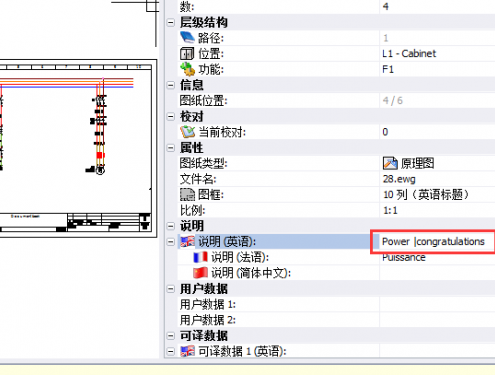The width and height of the screenshot is (495, 375).
Task: Click the title block 图框 icon
Action: [x=187, y=195]
